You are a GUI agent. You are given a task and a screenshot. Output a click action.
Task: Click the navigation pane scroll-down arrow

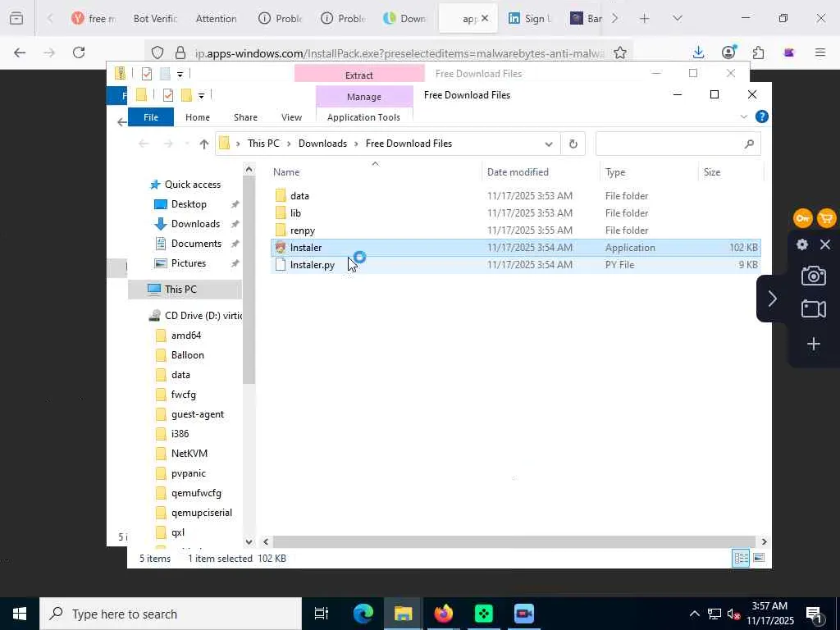pyautogui.click(x=249, y=541)
